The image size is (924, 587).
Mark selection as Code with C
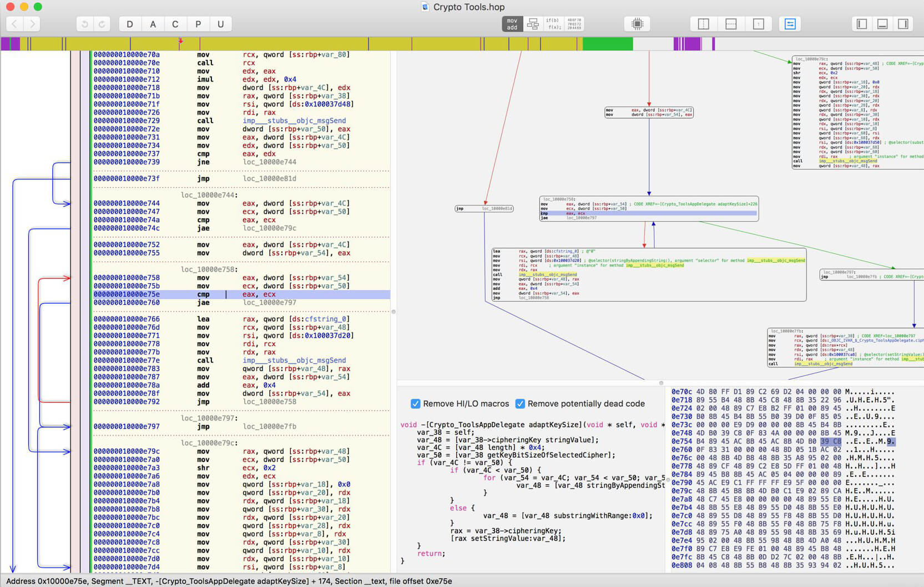click(x=175, y=24)
